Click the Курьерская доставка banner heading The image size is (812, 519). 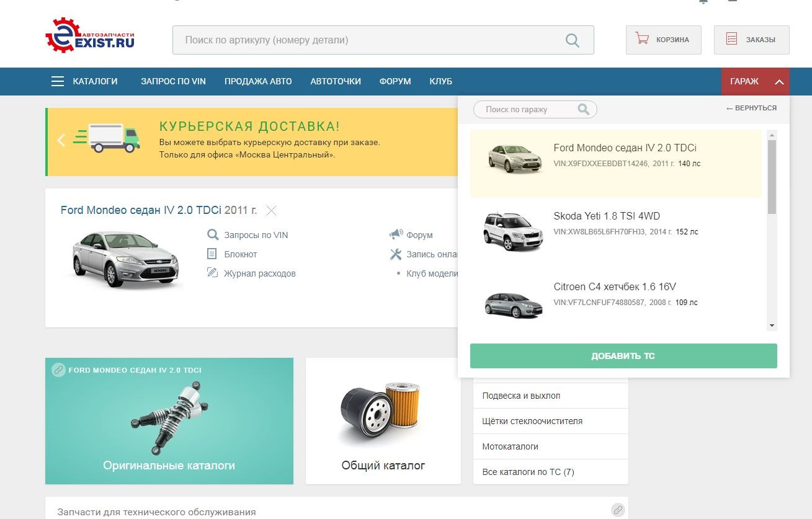[x=249, y=126]
